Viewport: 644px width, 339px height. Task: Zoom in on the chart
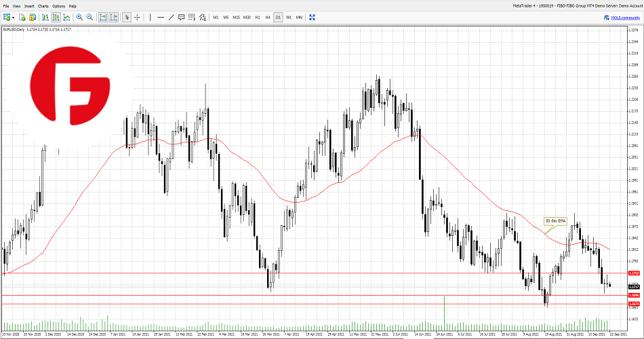tap(79, 17)
